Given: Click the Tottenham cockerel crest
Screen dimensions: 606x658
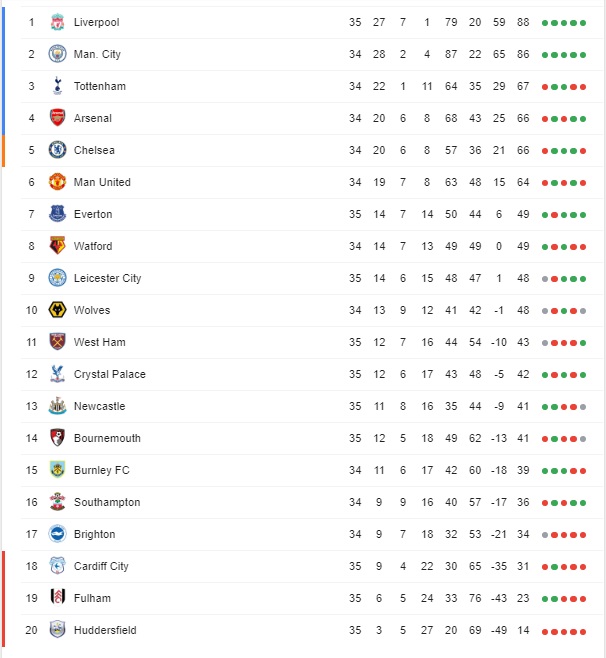Looking at the screenshot, I should (57, 86).
